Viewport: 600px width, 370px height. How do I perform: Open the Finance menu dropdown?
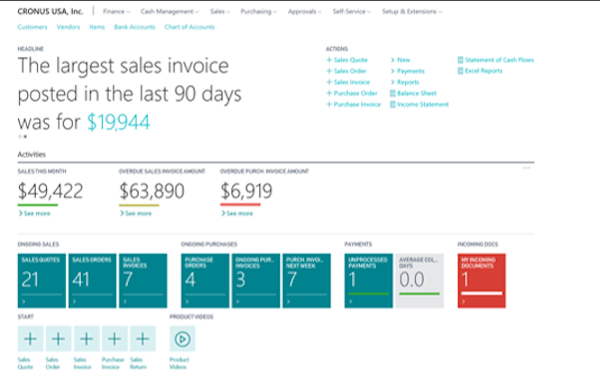(116, 11)
